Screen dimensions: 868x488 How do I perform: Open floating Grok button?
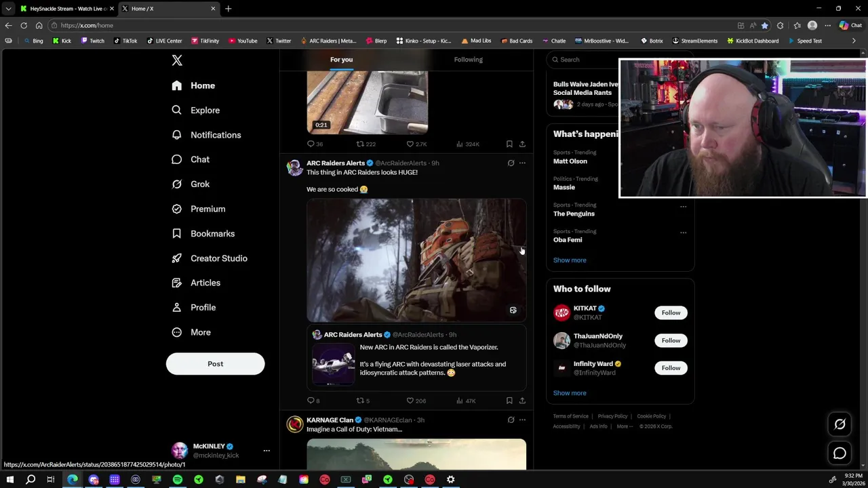(x=840, y=424)
